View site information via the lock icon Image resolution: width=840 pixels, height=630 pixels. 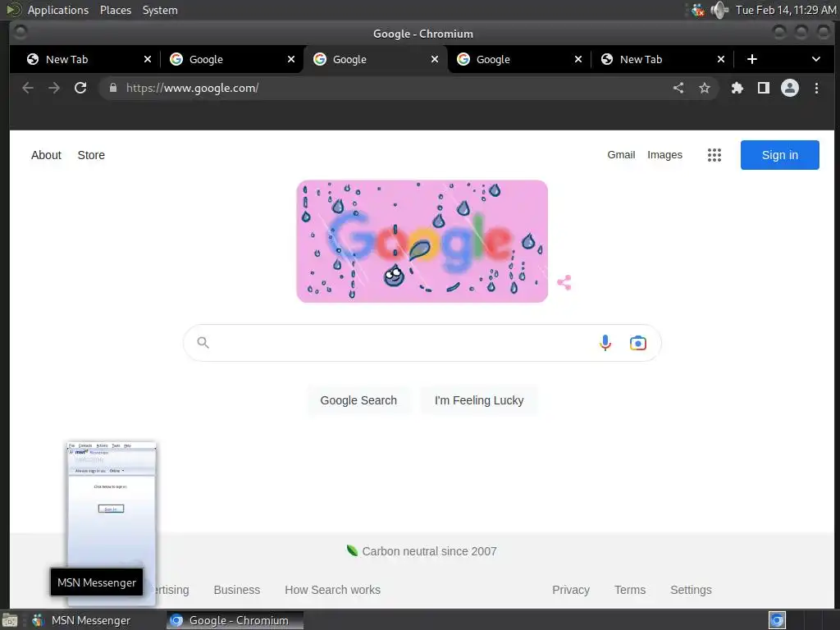pos(113,88)
